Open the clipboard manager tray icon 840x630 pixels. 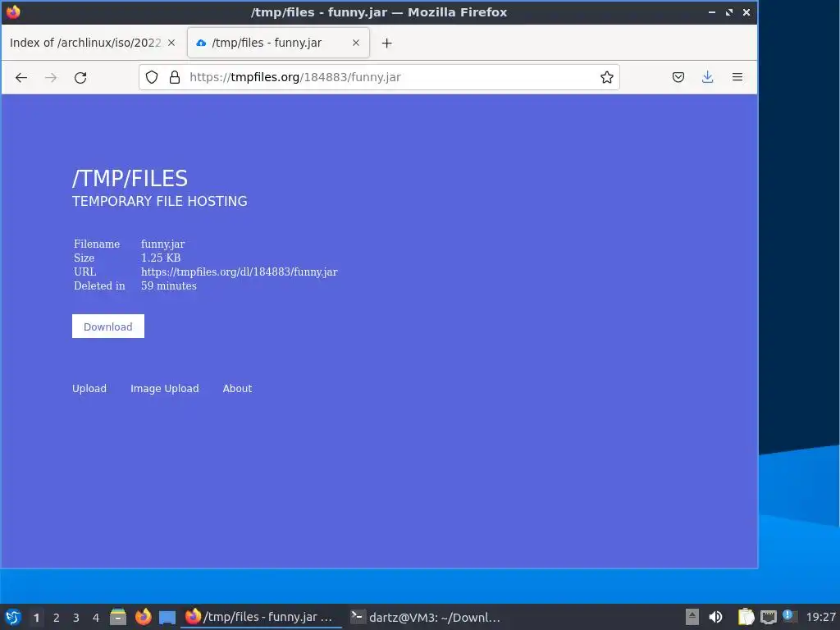[746, 617]
